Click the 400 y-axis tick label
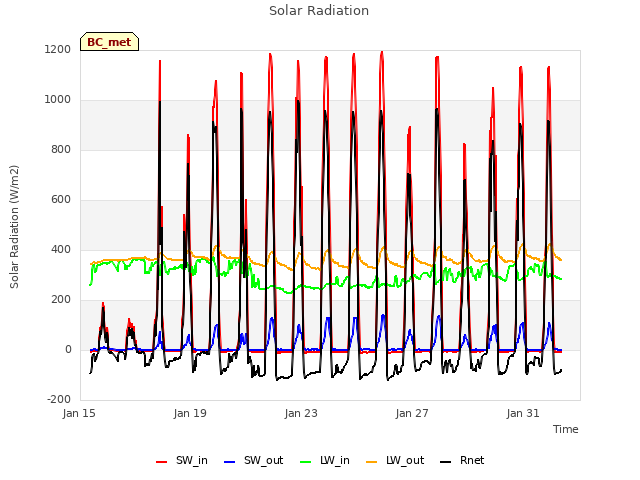 click(x=61, y=250)
